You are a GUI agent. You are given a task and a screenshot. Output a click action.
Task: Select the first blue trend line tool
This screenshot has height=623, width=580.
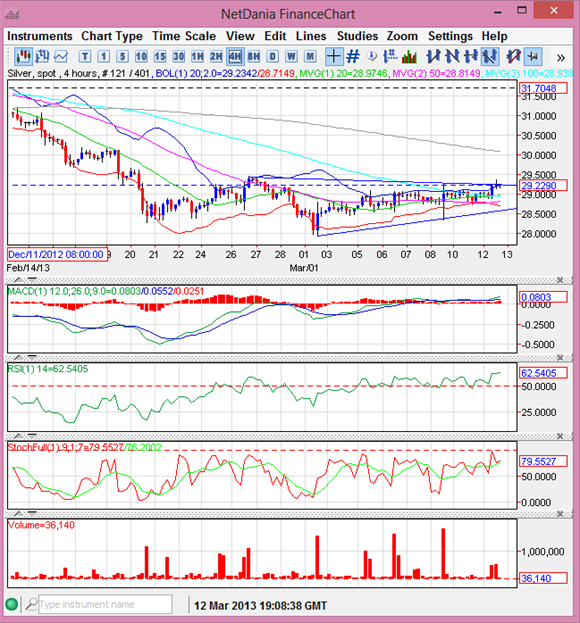click(433, 56)
